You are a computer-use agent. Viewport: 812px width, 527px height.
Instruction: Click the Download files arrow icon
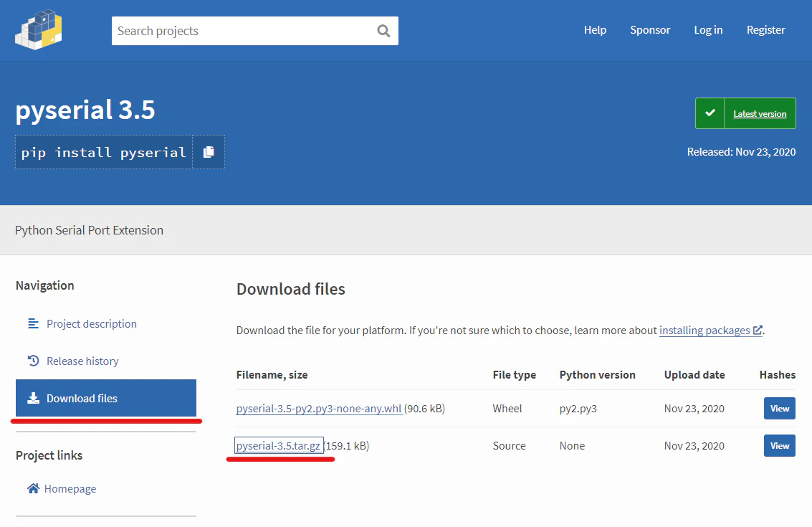pos(33,398)
